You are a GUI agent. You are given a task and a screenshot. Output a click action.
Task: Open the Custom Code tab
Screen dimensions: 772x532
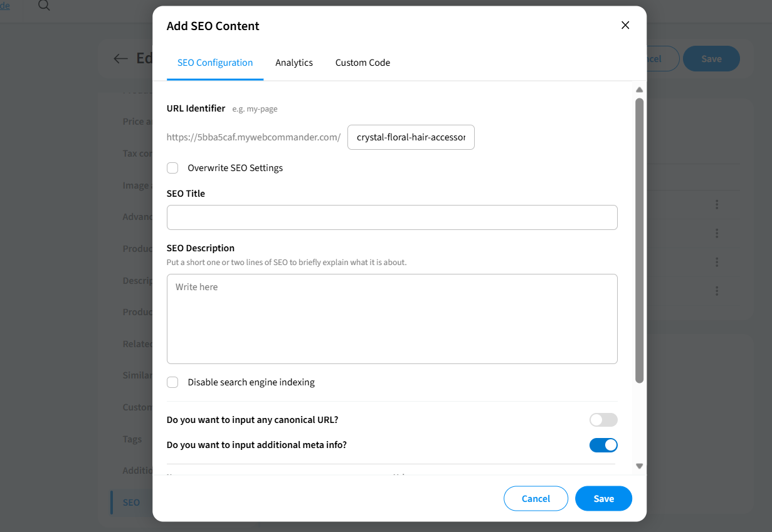(x=362, y=63)
